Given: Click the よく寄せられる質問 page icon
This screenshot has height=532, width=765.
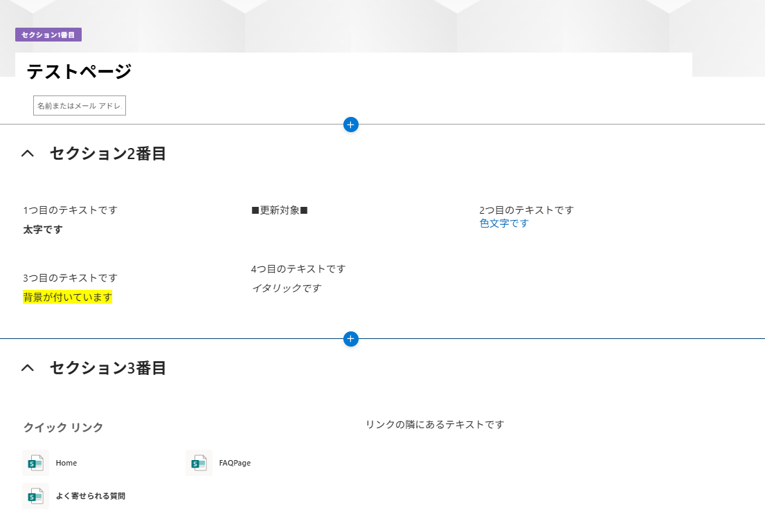Looking at the screenshot, I should tap(35, 496).
